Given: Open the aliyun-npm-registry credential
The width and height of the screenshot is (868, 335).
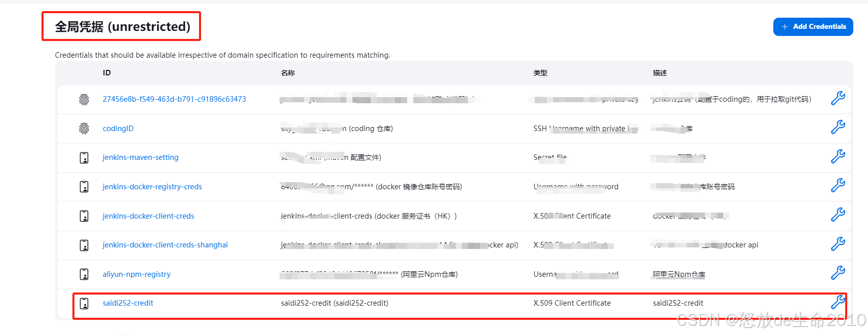Looking at the screenshot, I should [x=136, y=274].
